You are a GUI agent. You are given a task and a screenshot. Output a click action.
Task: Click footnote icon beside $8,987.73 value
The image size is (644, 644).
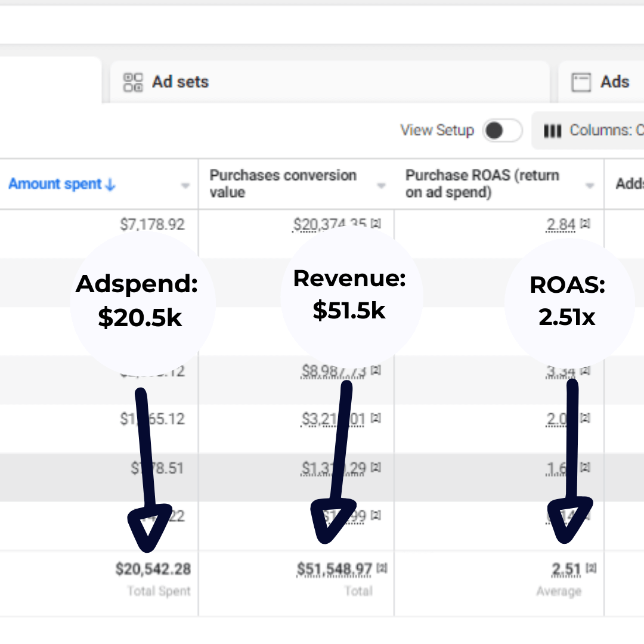pos(376,371)
